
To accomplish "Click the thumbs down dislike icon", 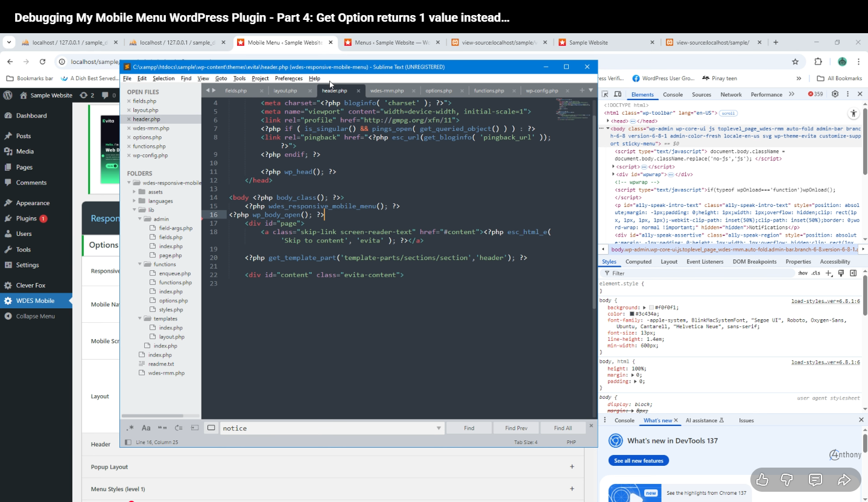I will pos(787,480).
